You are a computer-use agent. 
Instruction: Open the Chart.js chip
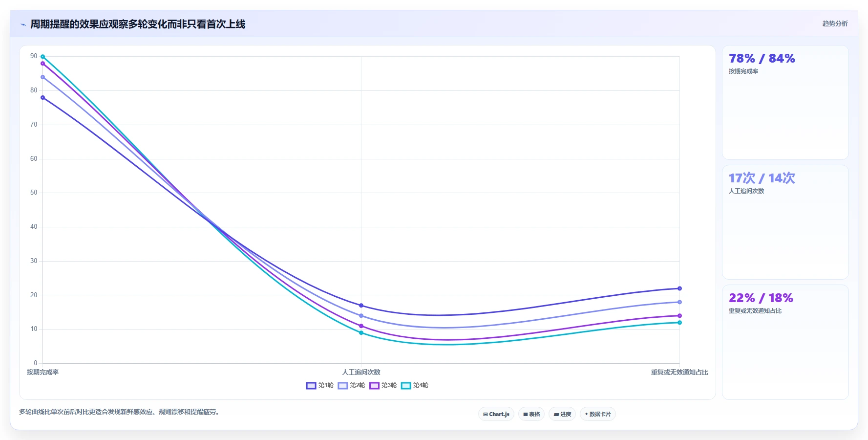[x=496, y=414]
